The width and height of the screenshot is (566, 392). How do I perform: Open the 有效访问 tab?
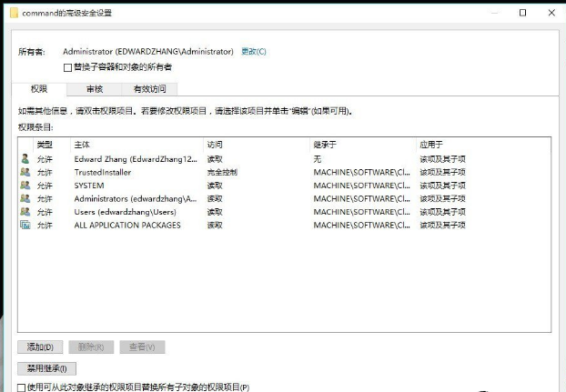tap(150, 89)
